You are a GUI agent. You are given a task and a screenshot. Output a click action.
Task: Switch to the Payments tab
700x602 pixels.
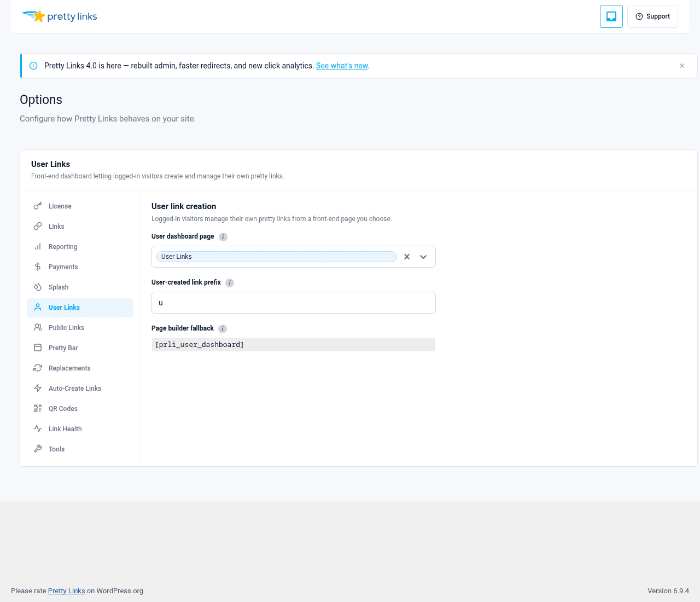pos(80,267)
